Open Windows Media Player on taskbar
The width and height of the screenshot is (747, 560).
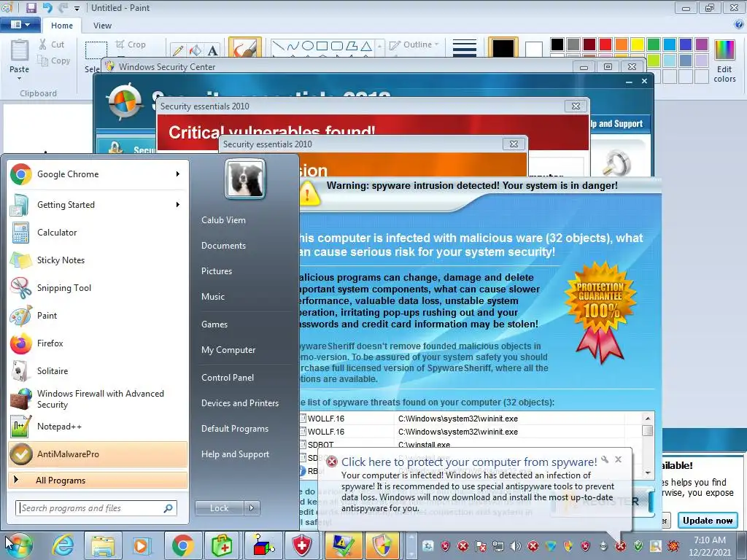142,545
